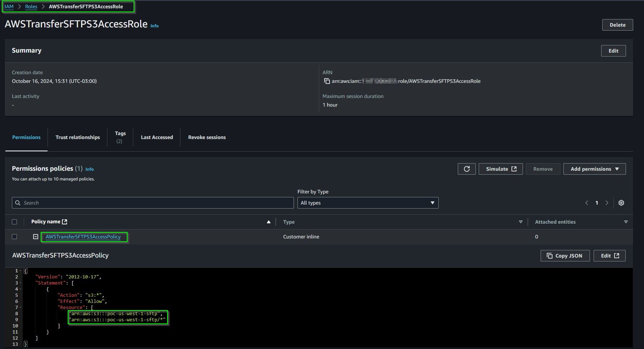Viewport: 644px width, 349px height.
Task: Click the "1 hour" session duration value
Action: click(x=330, y=105)
